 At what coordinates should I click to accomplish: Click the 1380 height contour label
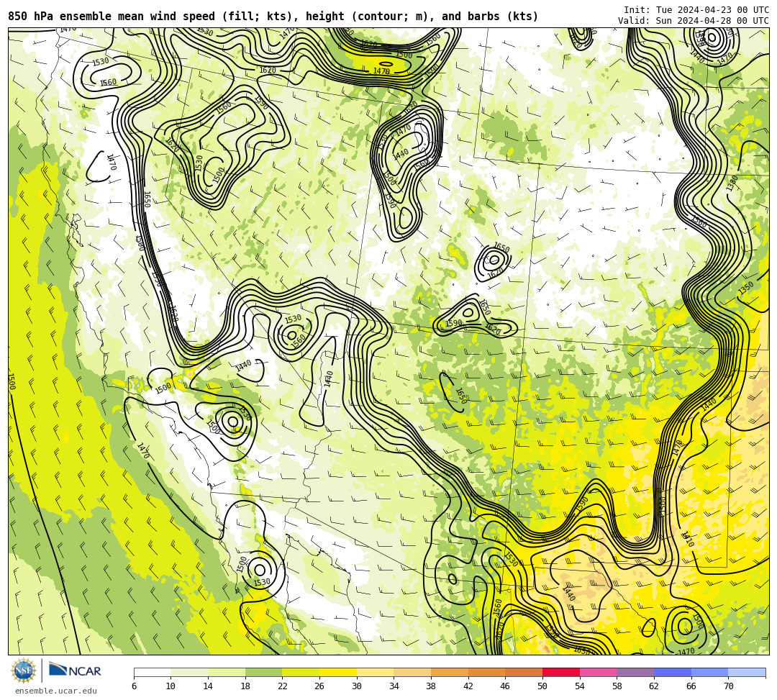pyautogui.click(x=732, y=183)
